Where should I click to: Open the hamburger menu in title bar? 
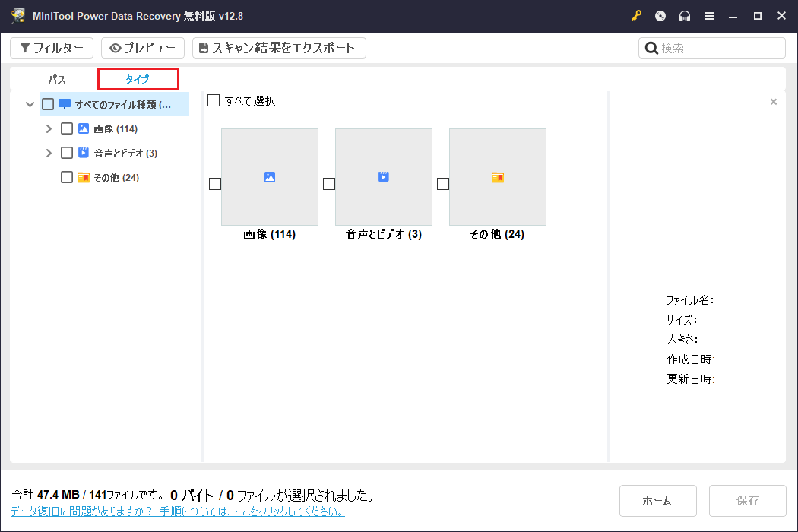coord(708,15)
